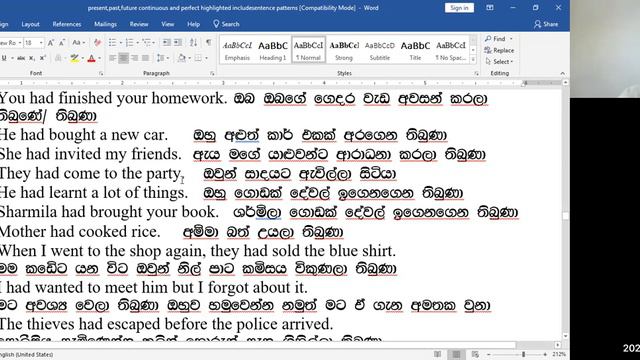The height and width of the screenshot is (360, 640).
Task: Apply the Title style
Action: pyautogui.click(x=415, y=50)
